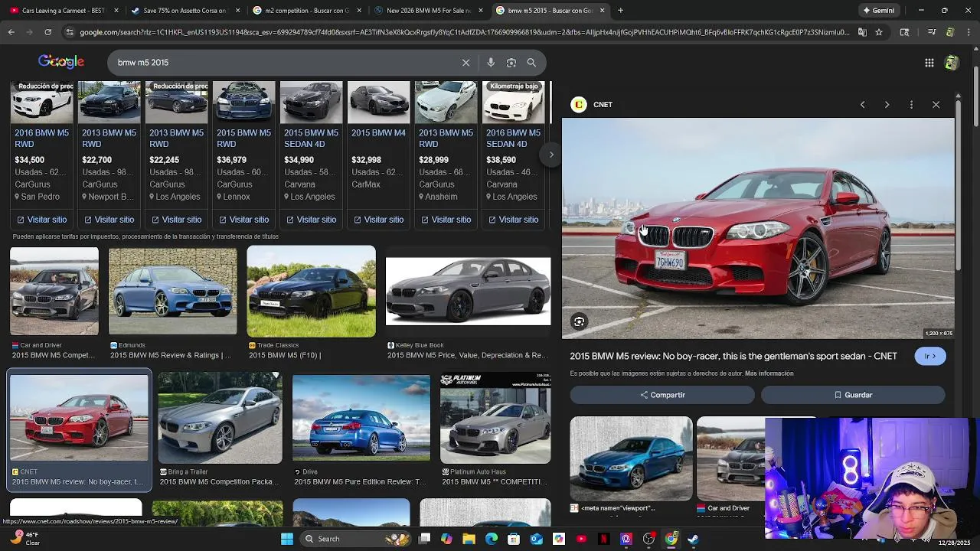Select the Drive Pure Edition blue M5 thumbnail

pyautogui.click(x=361, y=418)
